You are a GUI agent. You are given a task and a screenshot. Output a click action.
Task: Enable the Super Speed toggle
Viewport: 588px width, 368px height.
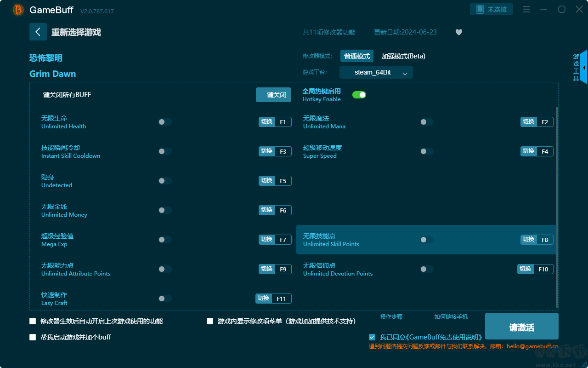[427, 151]
